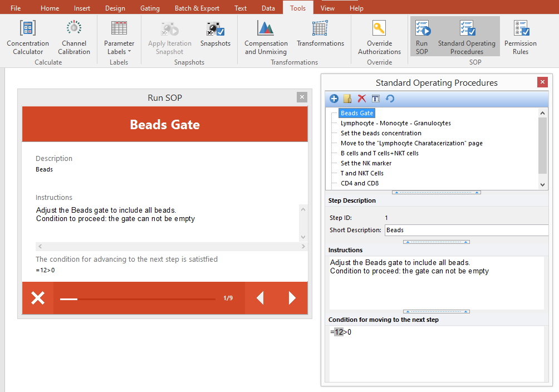Screen dimensions: 559x392
Task: Toggle the Standard Operating Procedures panel button
Action: click(467, 37)
